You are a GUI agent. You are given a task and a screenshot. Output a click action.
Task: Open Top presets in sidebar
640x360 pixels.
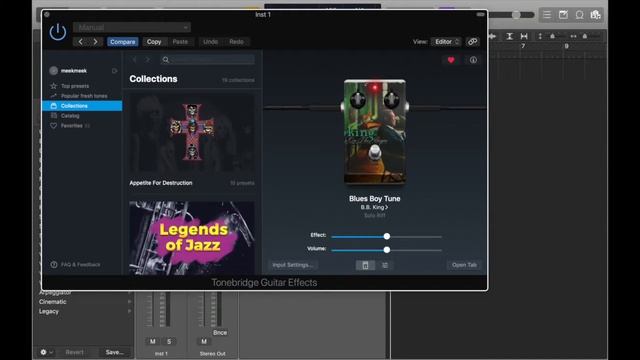point(75,86)
